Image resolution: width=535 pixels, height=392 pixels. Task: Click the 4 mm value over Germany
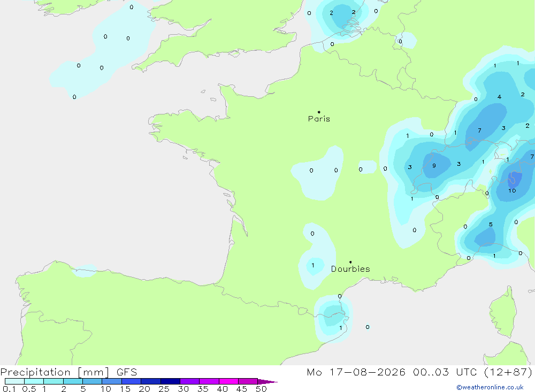(499, 97)
